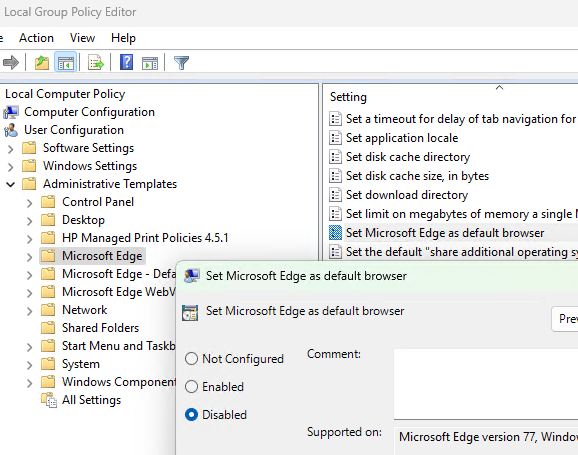Expand the Microsoft Edge node
Image resolution: width=578 pixels, height=455 pixels.
point(29,257)
